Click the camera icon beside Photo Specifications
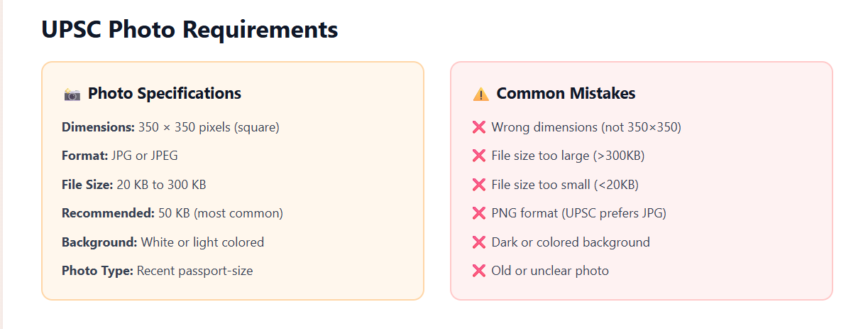The height and width of the screenshot is (329, 868). pyautogui.click(x=72, y=94)
